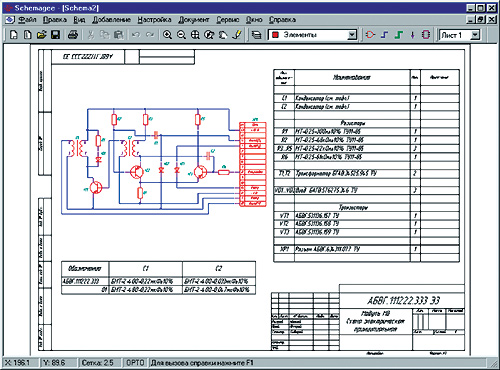Open the Сервис menu
Image resolution: width=500 pixels, height=370 pixels.
[228, 20]
